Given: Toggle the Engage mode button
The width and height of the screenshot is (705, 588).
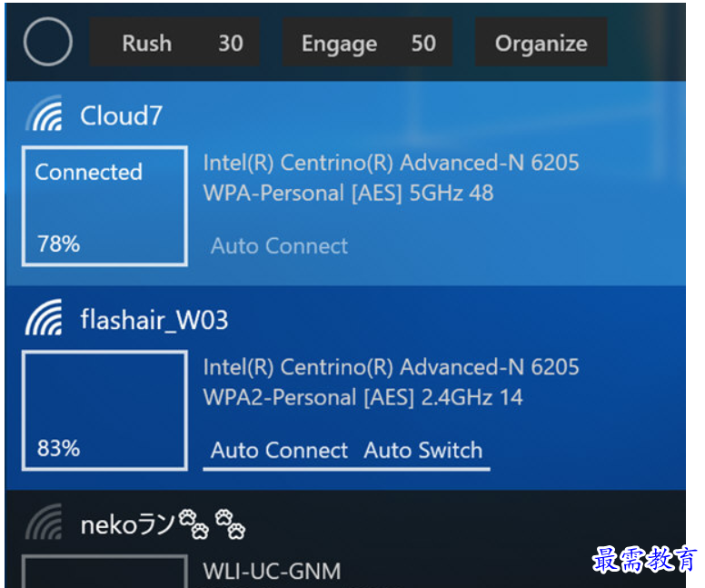Looking at the screenshot, I should point(339,43).
